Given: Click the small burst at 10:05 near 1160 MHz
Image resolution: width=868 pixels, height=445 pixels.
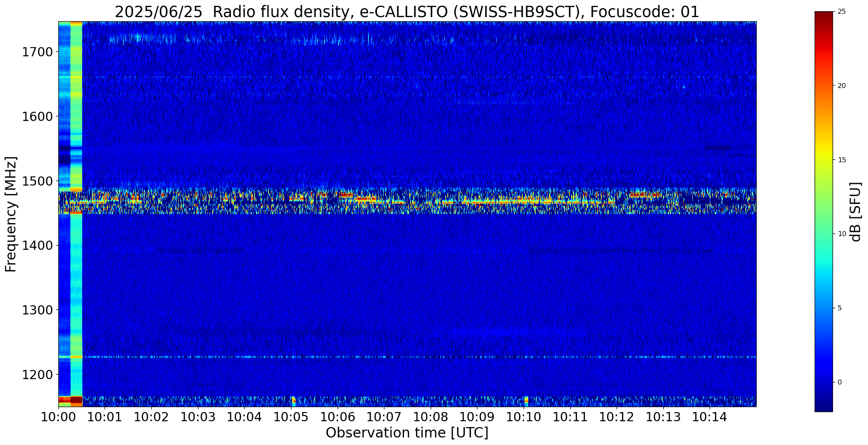Looking at the screenshot, I should pyautogui.click(x=293, y=400).
